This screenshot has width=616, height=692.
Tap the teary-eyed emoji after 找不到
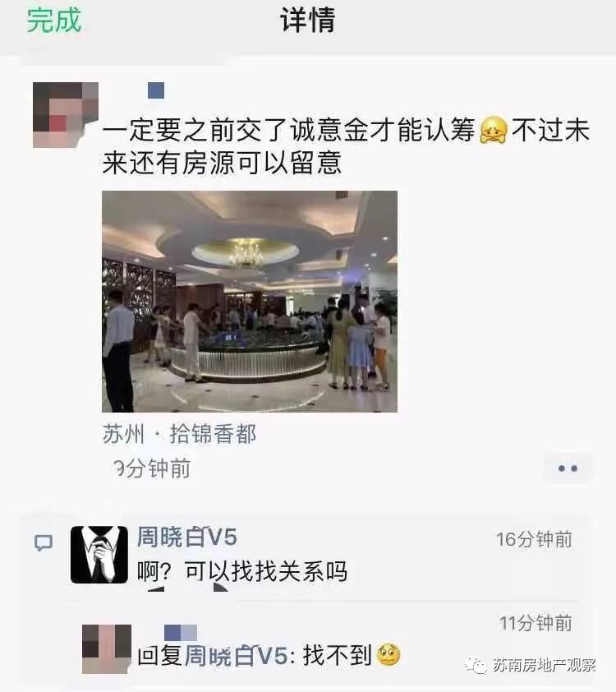coord(388,655)
